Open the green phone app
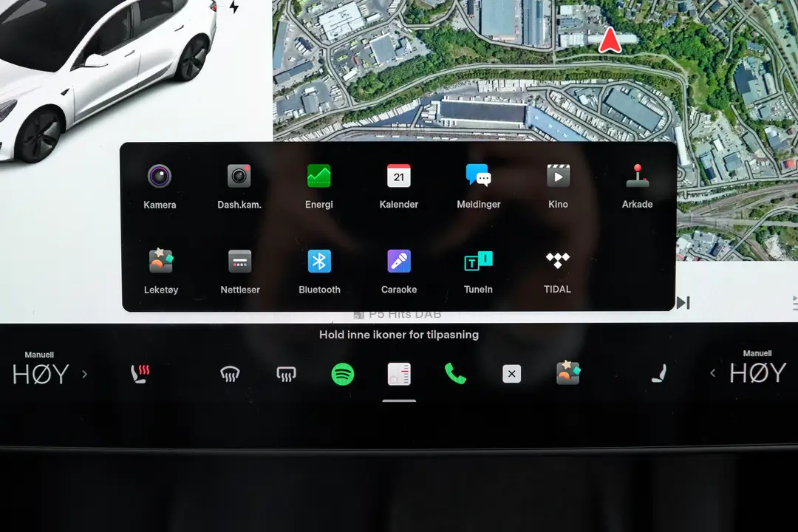Viewport: 798px width, 532px height. (455, 374)
